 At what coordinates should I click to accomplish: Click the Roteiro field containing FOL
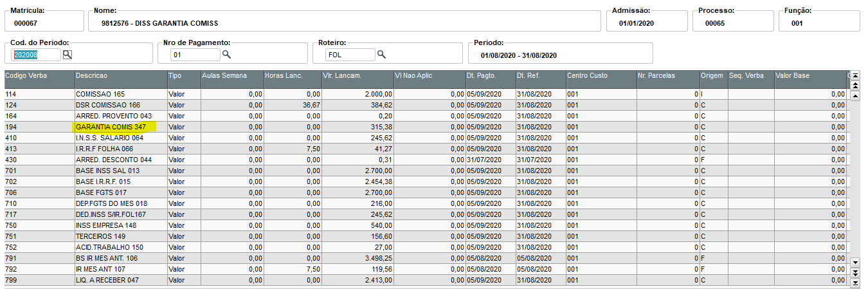350,55
